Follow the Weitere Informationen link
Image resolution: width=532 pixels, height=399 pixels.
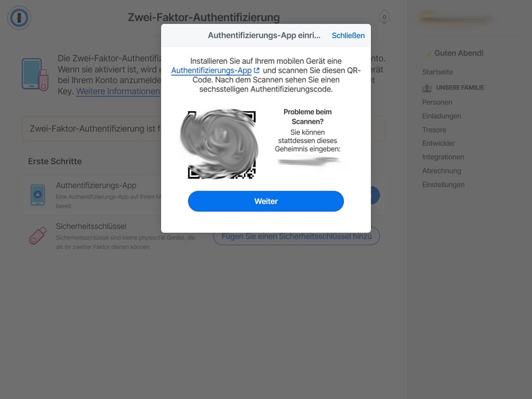pos(118,91)
